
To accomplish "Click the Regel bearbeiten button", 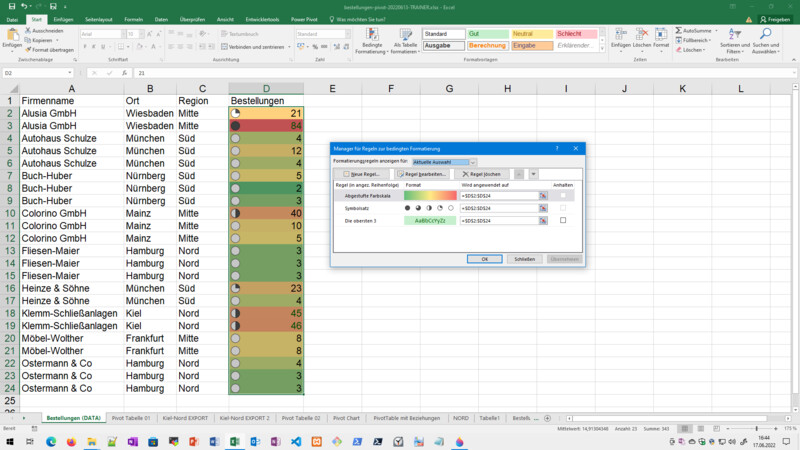I will pyautogui.click(x=421, y=174).
